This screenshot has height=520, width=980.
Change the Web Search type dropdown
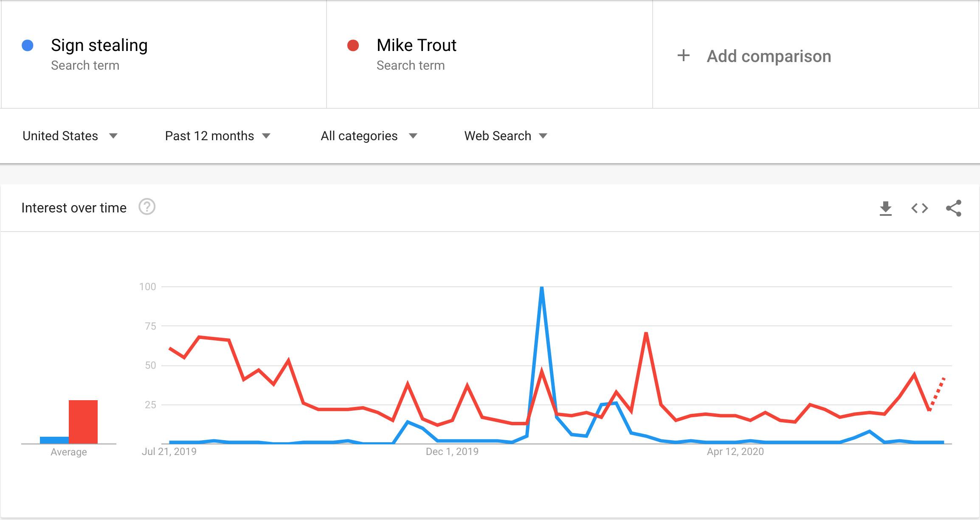[x=505, y=136]
